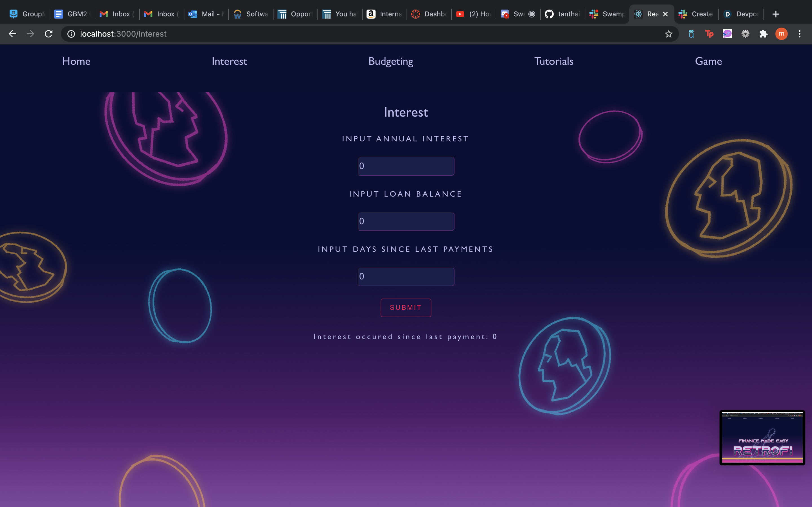
Task: Click the browser reload page icon
Action: point(49,34)
